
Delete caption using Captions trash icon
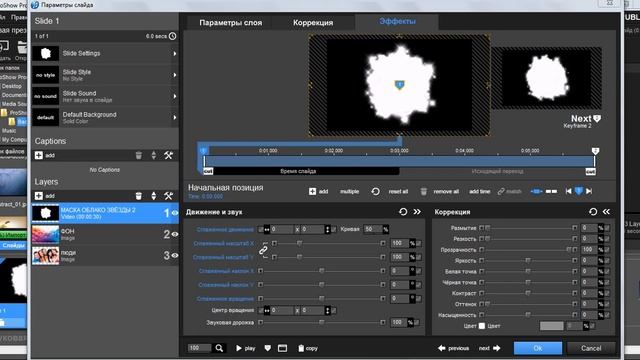pos(139,155)
